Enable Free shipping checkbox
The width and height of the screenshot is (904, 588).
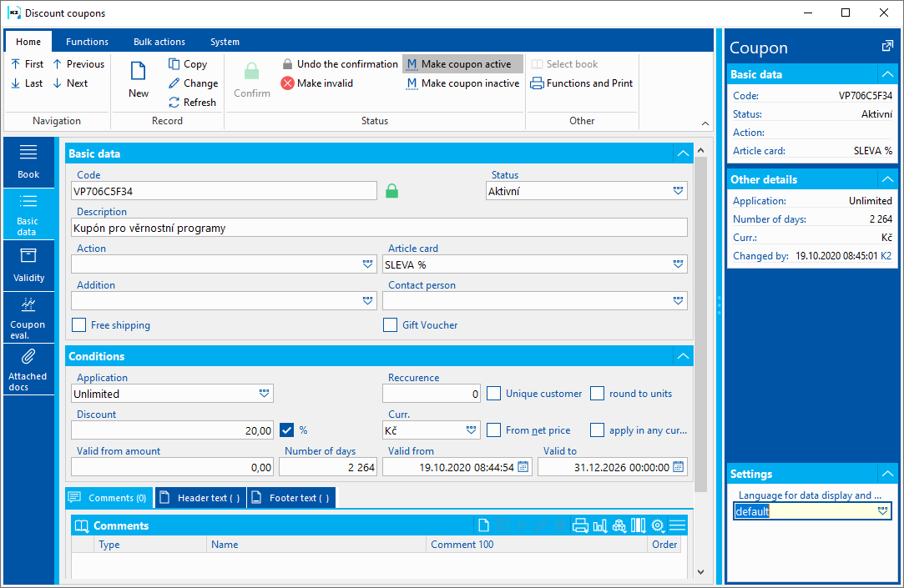tap(79, 324)
